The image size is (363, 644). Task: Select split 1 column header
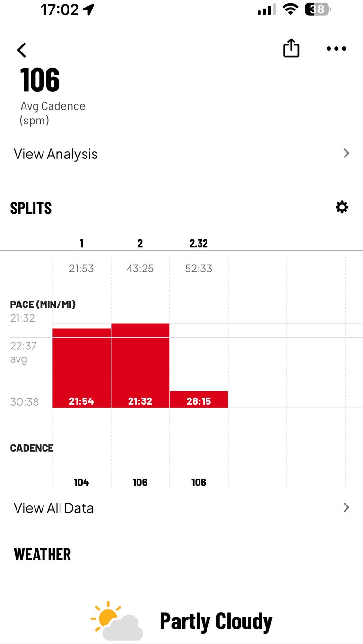coord(81,244)
